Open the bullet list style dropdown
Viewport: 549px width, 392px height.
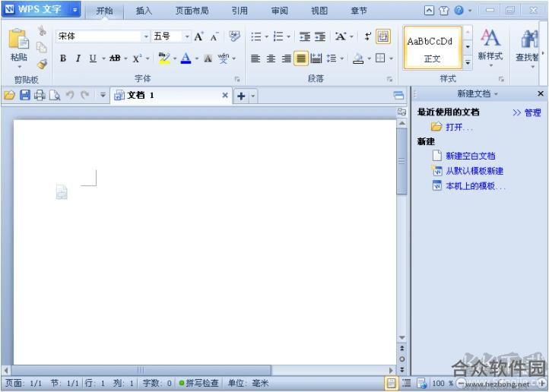click(266, 36)
